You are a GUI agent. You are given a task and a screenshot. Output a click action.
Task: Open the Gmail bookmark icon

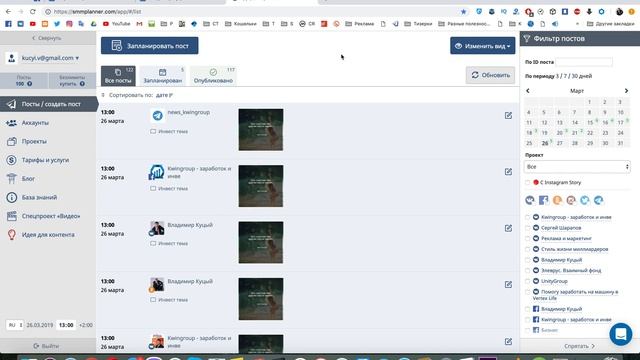tap(140, 24)
